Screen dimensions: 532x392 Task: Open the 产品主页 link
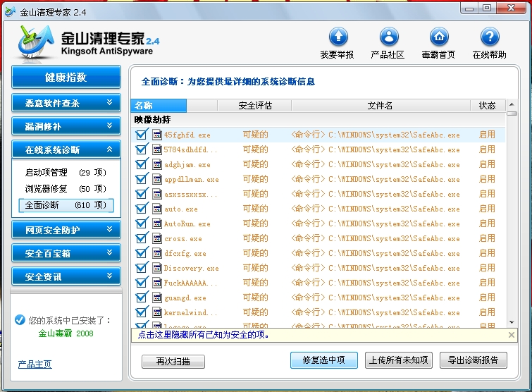[35, 365]
